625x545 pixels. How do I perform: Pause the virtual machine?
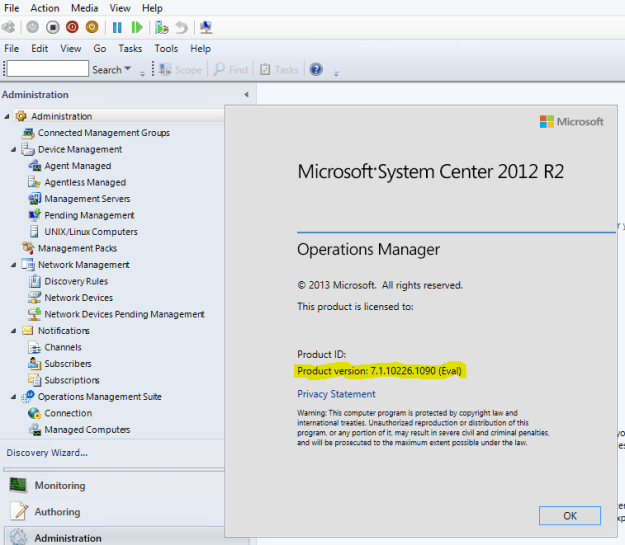[x=117, y=28]
